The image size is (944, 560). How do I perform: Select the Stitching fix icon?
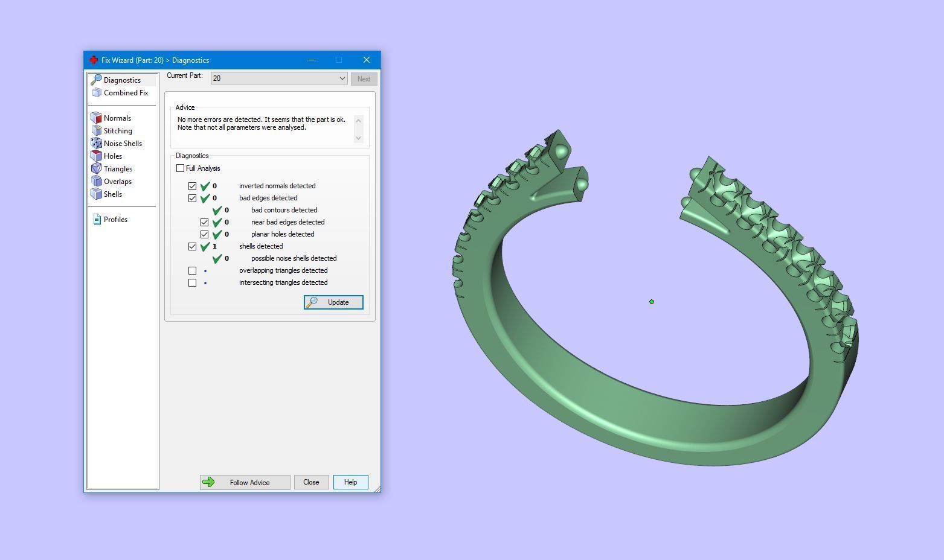point(96,130)
